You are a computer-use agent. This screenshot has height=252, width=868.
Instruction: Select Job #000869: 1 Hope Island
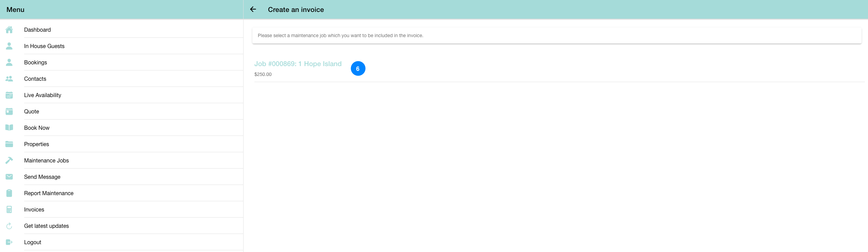pyautogui.click(x=298, y=64)
